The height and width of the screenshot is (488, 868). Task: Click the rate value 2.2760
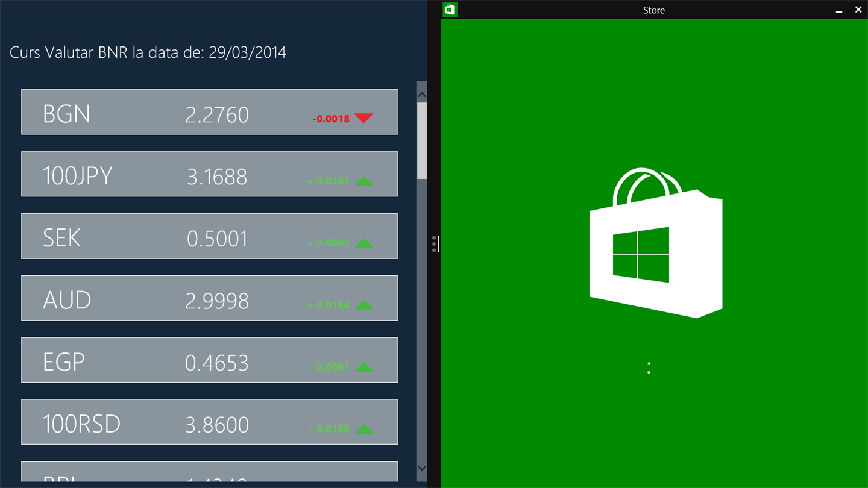[217, 114]
